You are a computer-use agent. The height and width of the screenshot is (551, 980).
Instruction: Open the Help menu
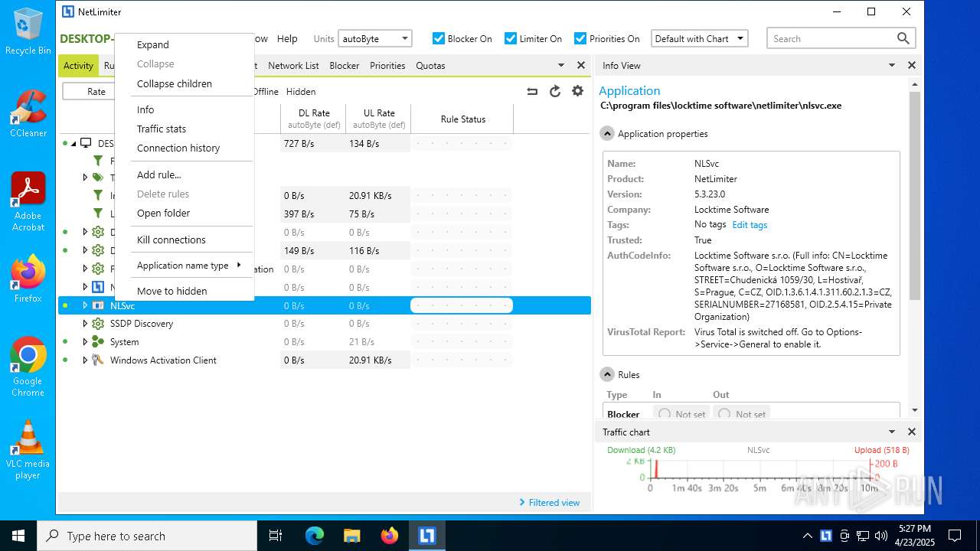(x=287, y=38)
